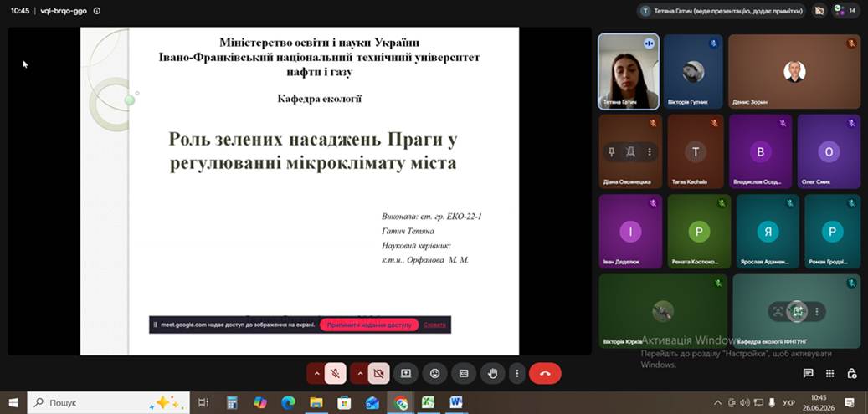868x414 pixels.
Task: Click the Present now screen share icon
Action: (406, 374)
